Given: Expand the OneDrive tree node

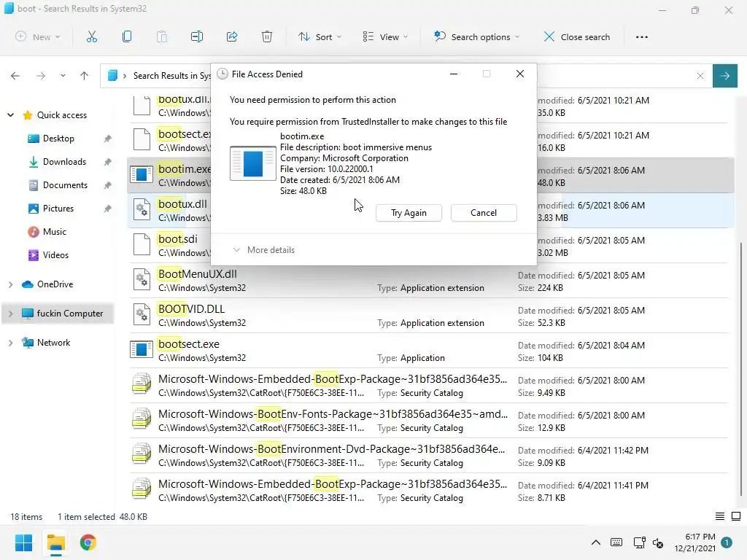Looking at the screenshot, I should point(10,284).
